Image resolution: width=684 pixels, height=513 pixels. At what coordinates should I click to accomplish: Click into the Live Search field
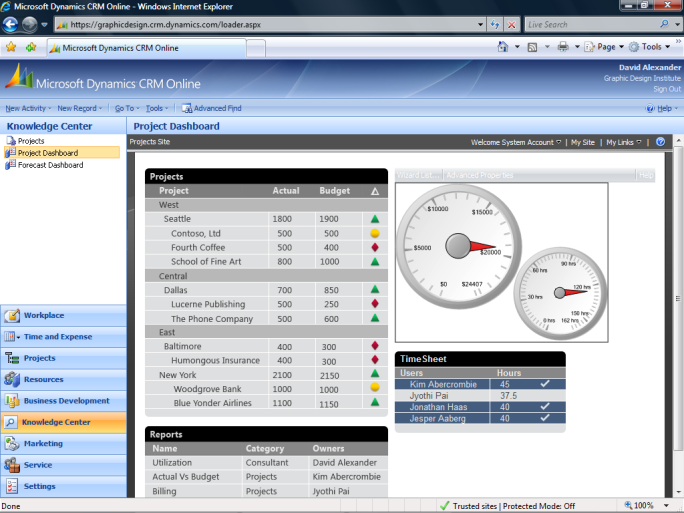[591, 24]
